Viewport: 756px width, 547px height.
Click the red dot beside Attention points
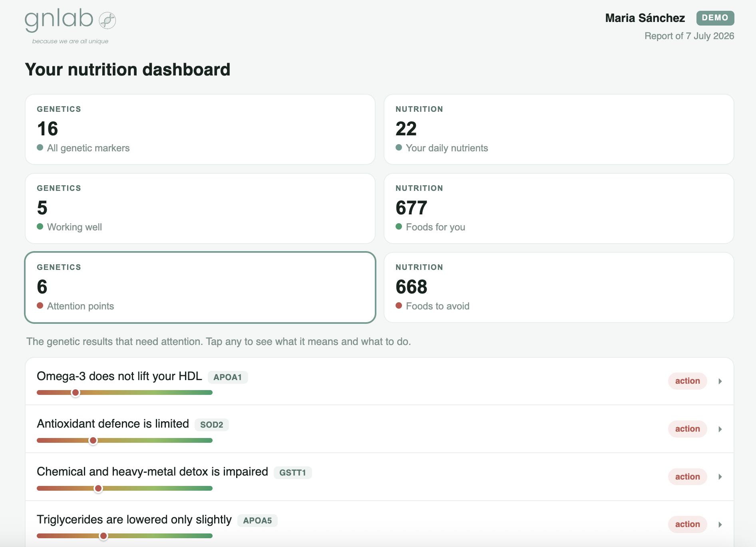tap(40, 305)
